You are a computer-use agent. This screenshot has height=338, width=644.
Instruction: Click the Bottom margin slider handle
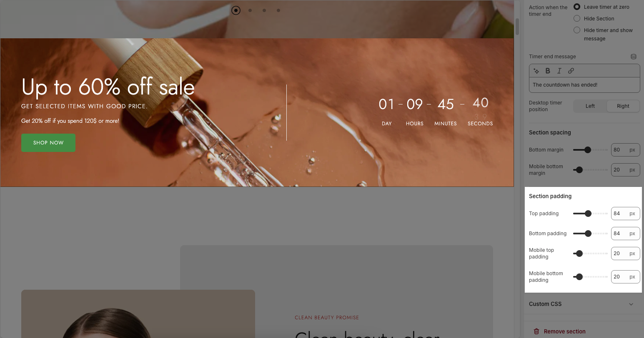[x=588, y=150]
